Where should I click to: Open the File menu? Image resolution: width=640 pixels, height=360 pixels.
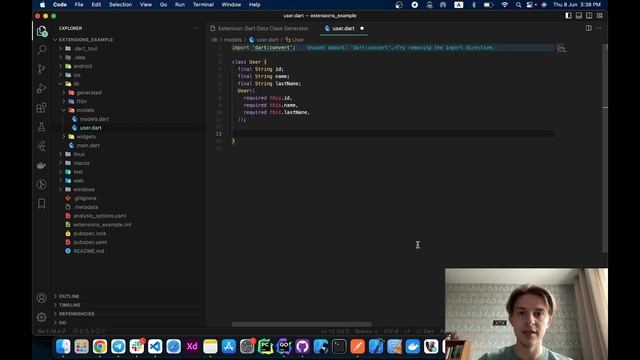pos(79,5)
